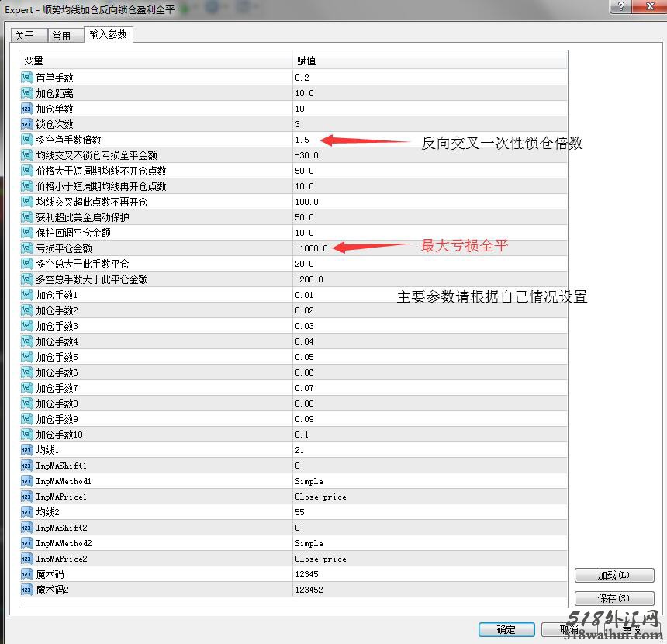This screenshot has height=644, width=667.
Task: Click the integer icon beside 加仓单数
Action: [x=26, y=109]
